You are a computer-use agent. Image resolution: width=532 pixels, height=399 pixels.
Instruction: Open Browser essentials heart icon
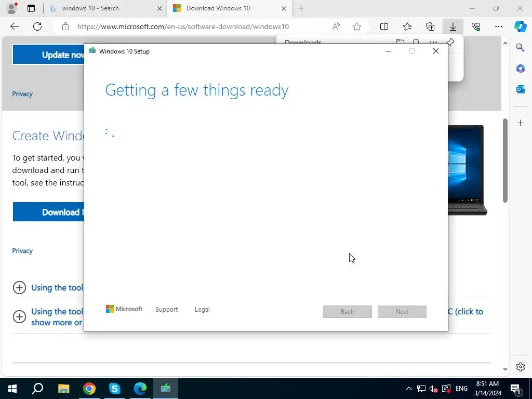pos(476,26)
